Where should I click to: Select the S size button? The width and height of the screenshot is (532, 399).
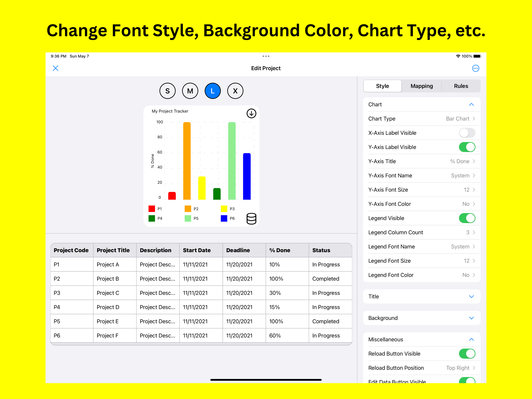pyautogui.click(x=167, y=91)
